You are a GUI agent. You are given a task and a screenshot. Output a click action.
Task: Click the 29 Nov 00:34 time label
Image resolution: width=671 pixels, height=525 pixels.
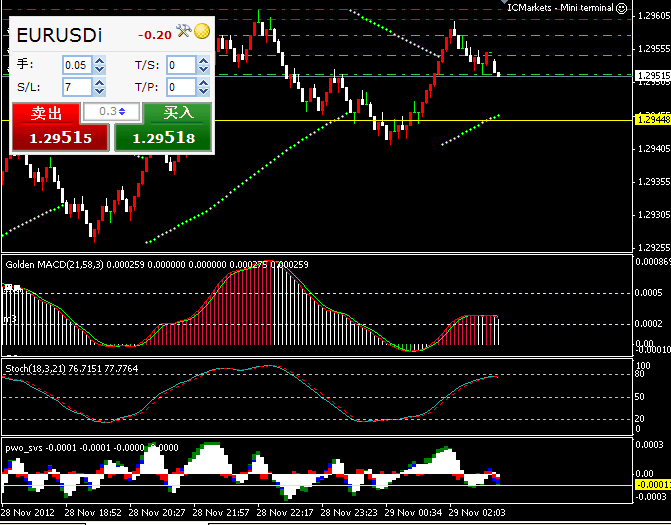pos(413,513)
